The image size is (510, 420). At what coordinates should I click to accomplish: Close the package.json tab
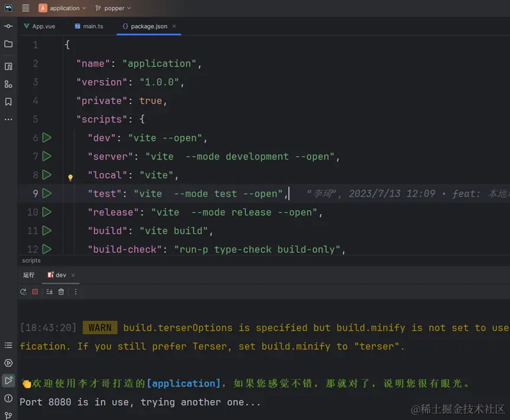click(x=174, y=26)
